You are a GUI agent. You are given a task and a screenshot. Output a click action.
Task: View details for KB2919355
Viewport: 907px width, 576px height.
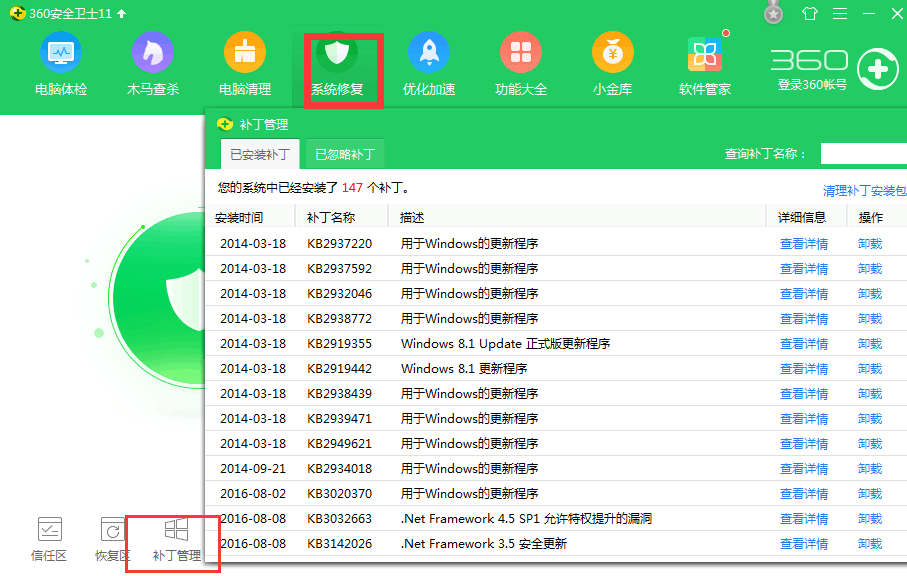804,344
